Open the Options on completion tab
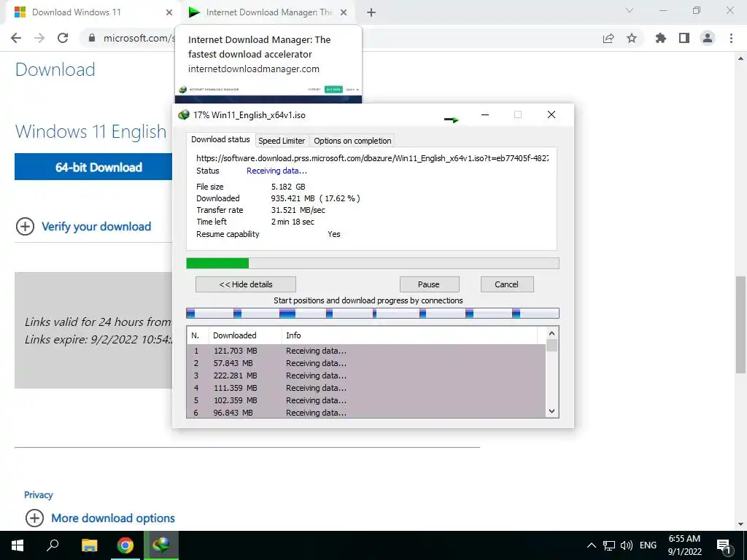 click(352, 141)
